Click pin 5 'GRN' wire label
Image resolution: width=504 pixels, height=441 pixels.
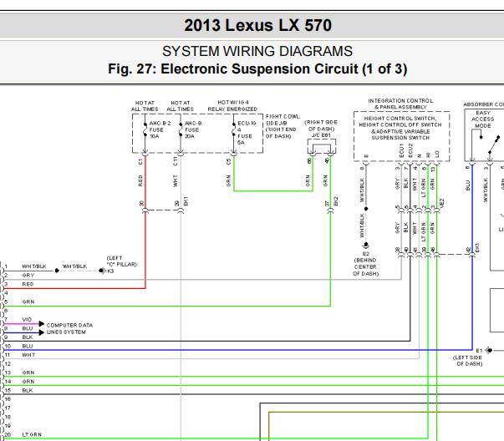click(28, 302)
